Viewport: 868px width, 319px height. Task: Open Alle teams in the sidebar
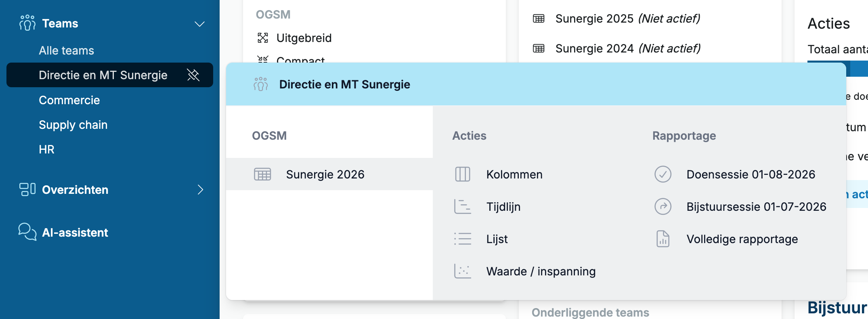pos(66,50)
